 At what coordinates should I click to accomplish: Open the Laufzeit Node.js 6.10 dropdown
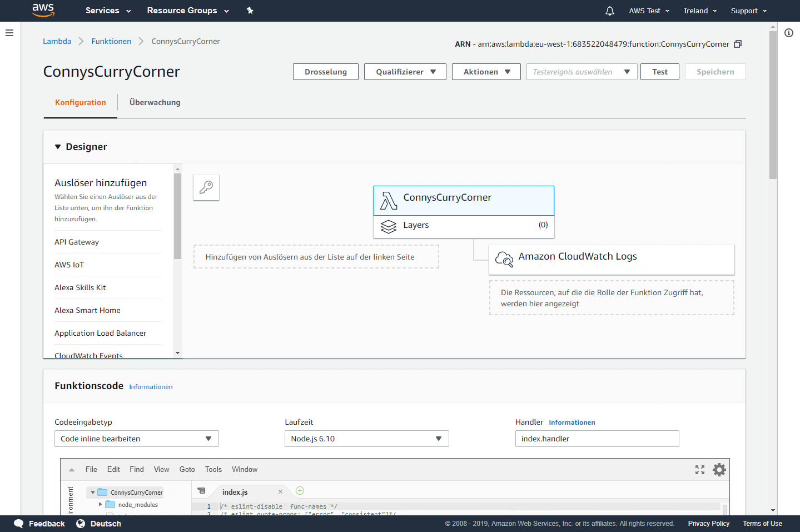tap(367, 439)
